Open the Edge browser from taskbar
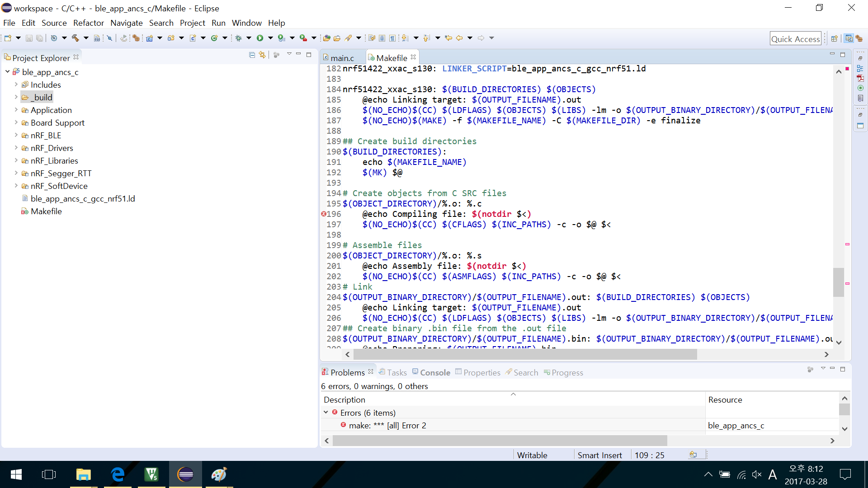 118,474
